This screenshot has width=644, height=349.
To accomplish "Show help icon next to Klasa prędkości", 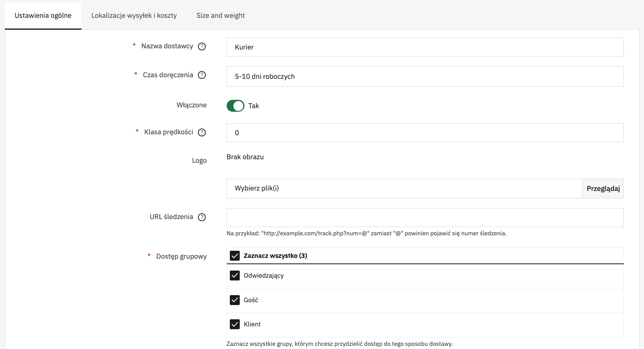I will click(202, 132).
